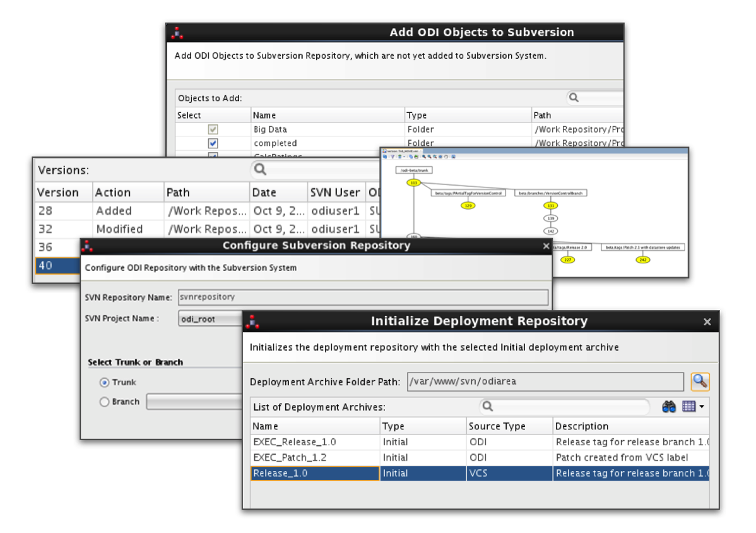Click revision node 227 in version tree
This screenshot has height=533, width=756.
pyautogui.click(x=568, y=260)
